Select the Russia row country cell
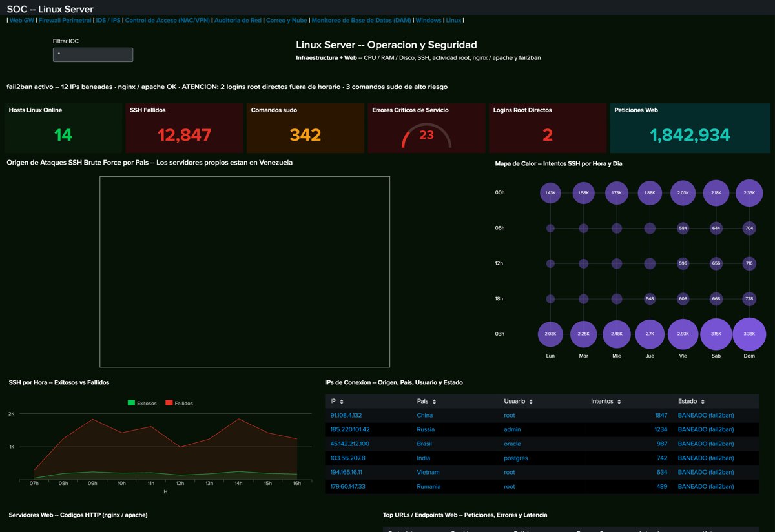Screen dimensions: 775x532 425,429
